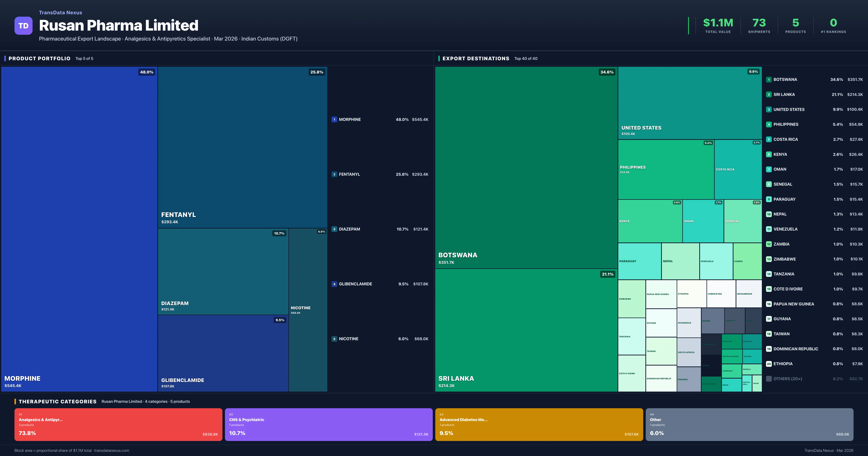Click the Fentanyl 25.8% percentage badge
Screen dimensions: 868x456
point(316,72)
